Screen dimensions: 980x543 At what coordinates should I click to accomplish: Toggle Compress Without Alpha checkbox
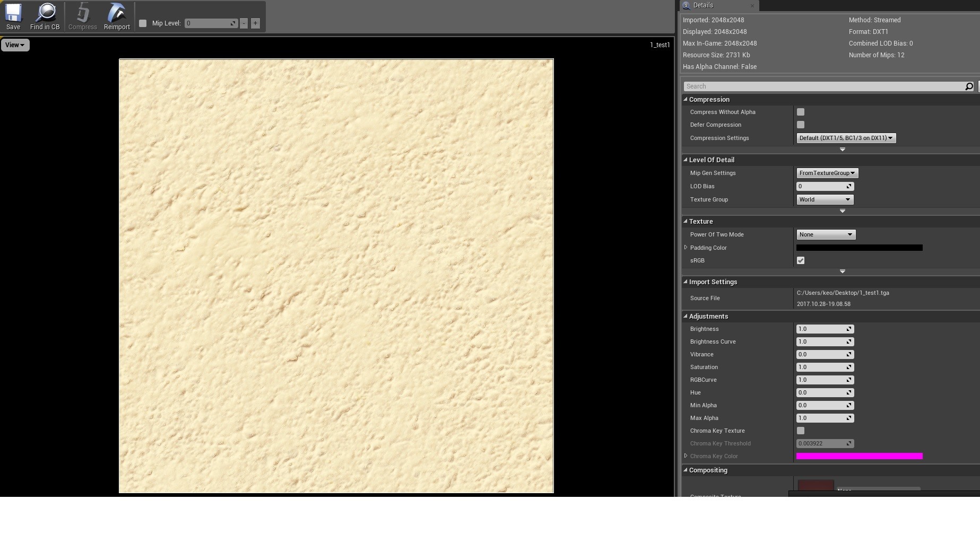point(801,112)
